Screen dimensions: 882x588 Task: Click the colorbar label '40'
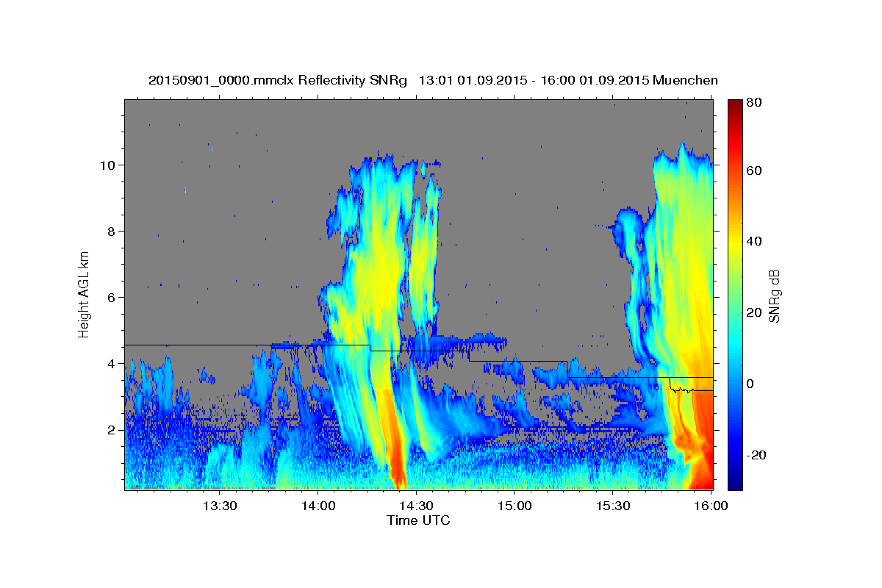click(753, 241)
